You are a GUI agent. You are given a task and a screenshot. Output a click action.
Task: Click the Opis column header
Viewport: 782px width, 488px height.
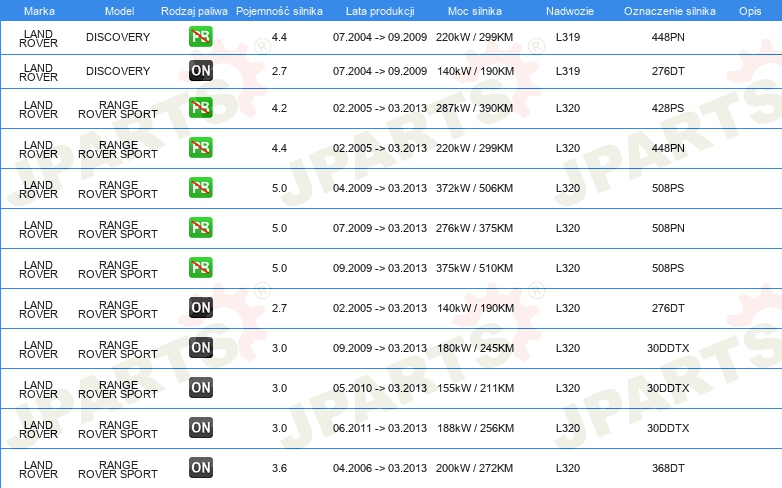click(x=750, y=11)
